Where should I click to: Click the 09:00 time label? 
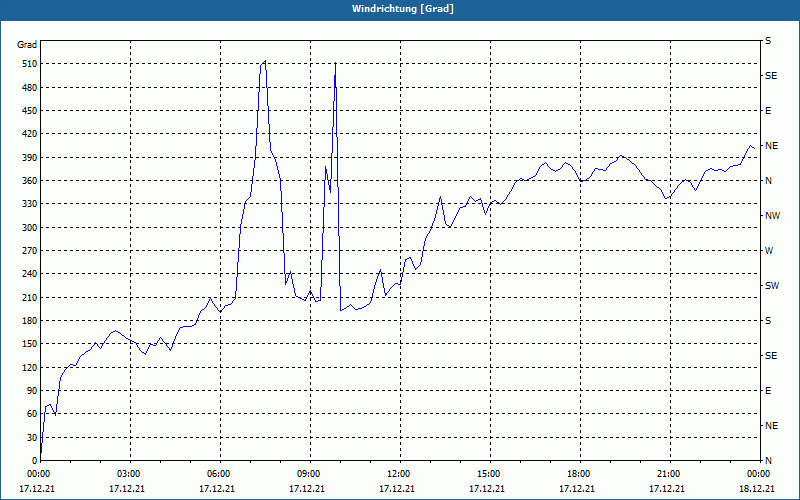pos(310,474)
